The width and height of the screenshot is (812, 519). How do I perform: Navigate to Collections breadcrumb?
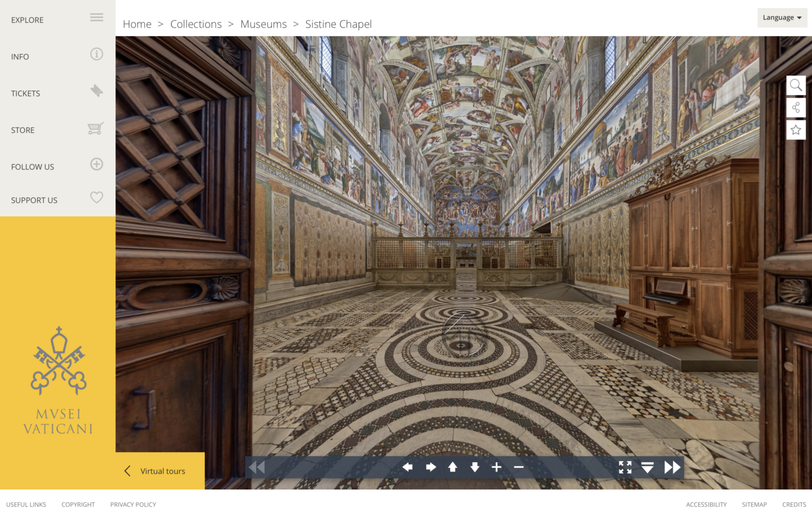tap(196, 24)
